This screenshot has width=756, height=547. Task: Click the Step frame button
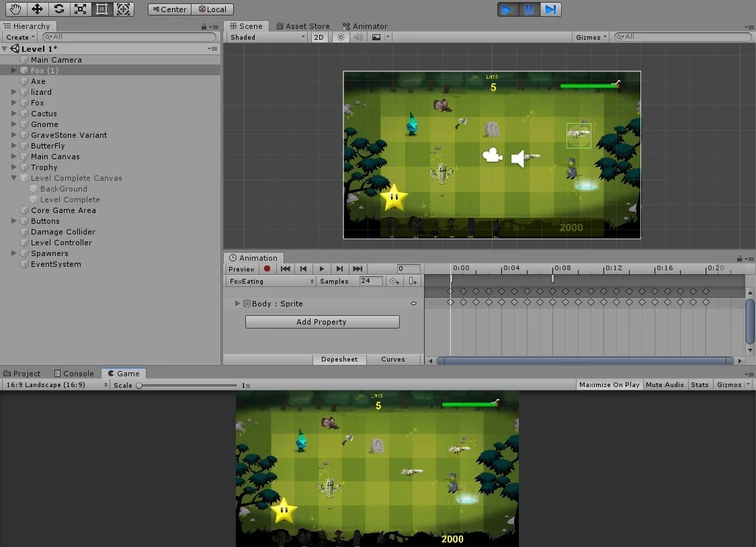[x=550, y=9]
